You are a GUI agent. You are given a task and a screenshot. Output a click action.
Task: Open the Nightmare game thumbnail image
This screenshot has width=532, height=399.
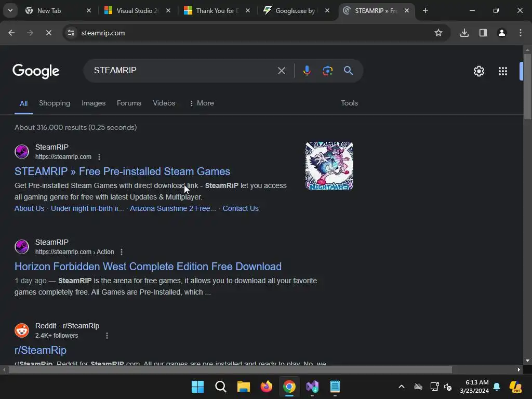tap(329, 166)
